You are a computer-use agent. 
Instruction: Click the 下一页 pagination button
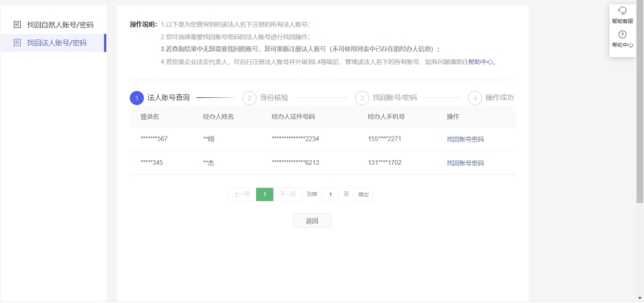(x=287, y=194)
